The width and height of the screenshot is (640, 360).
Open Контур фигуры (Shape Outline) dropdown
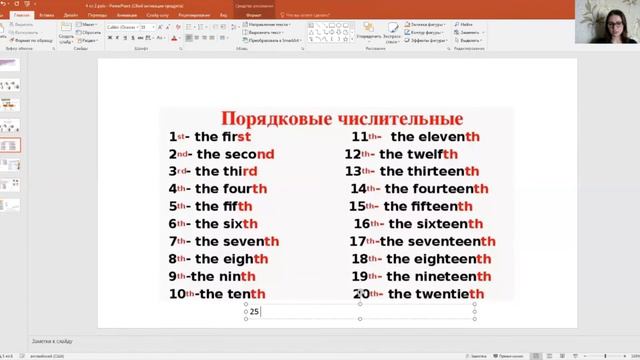424,33
